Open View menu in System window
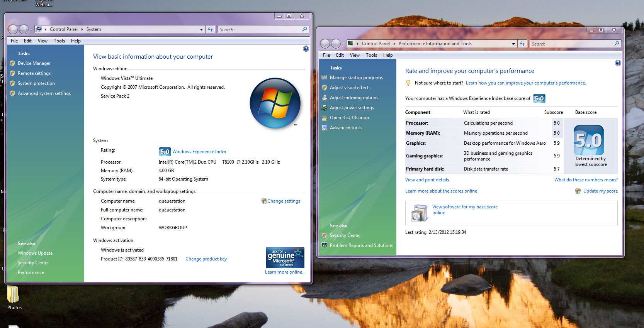This screenshot has width=644, height=328. pyautogui.click(x=42, y=41)
